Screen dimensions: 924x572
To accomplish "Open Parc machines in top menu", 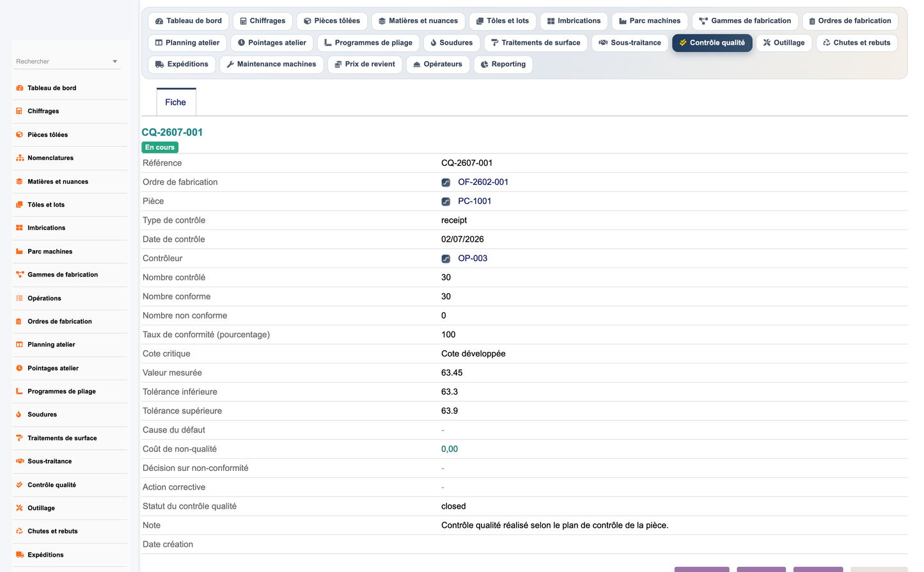I will point(650,21).
